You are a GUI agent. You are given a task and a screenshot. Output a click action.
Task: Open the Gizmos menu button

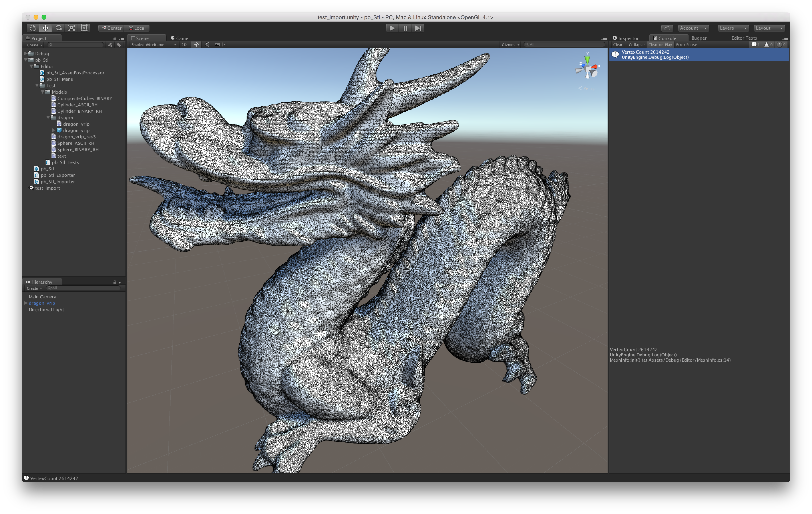tap(510, 45)
